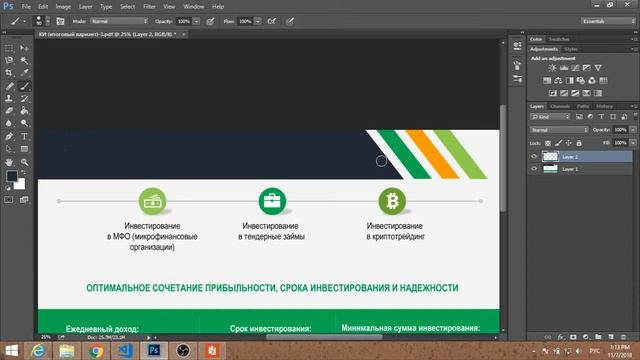The image size is (640, 360).
Task: Open layer Fill dropdown arrow
Action: [x=633, y=143]
